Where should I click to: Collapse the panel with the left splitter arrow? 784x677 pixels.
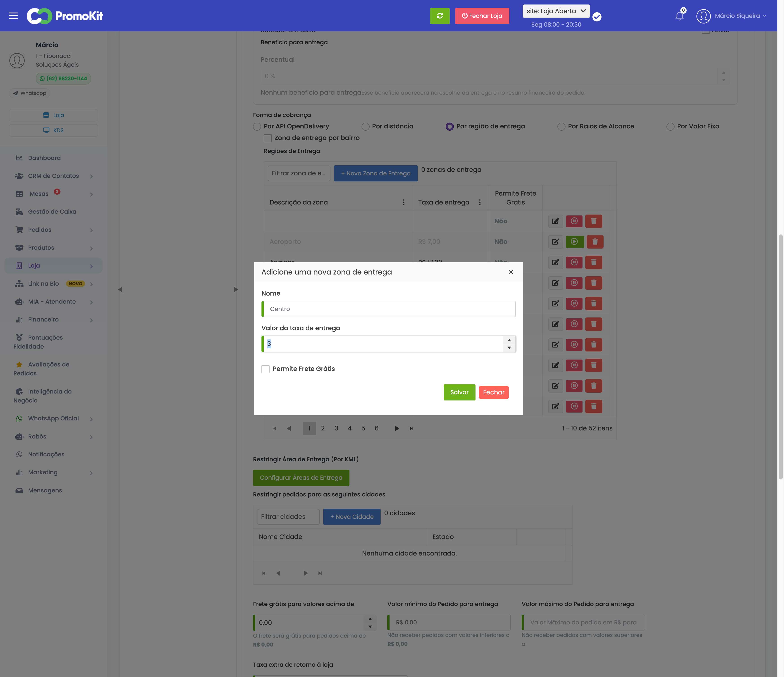tap(120, 290)
